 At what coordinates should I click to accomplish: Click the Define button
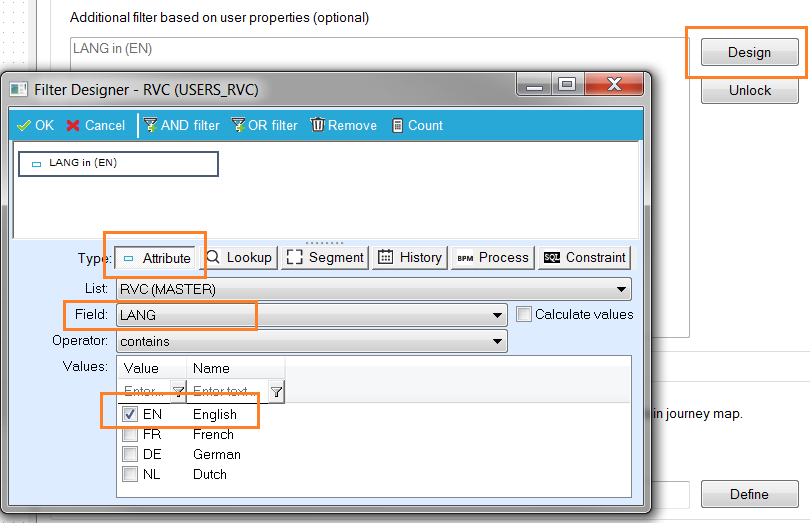pos(750,494)
